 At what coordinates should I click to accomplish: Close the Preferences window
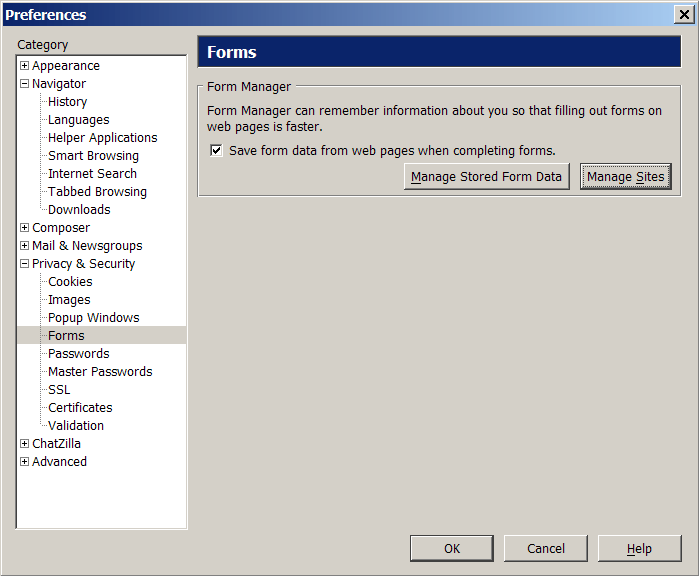(684, 15)
